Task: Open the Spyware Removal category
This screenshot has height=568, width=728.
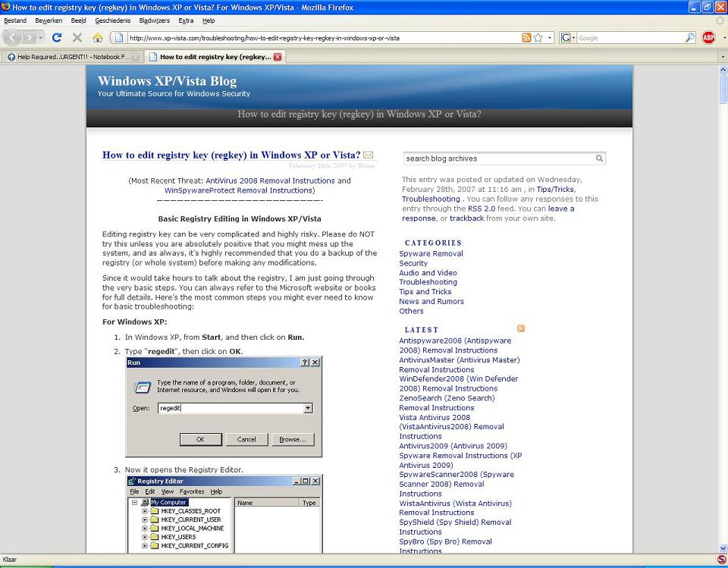Action: [x=431, y=253]
